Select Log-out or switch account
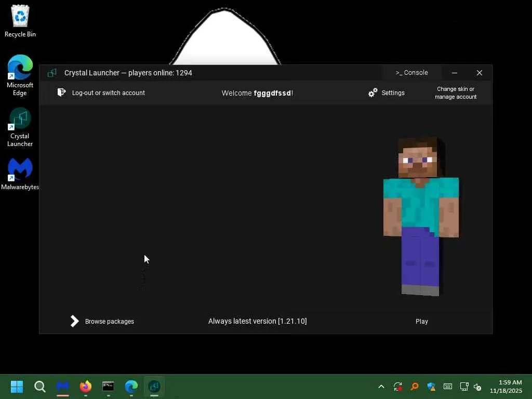The width and height of the screenshot is (532, 399). [x=108, y=92]
